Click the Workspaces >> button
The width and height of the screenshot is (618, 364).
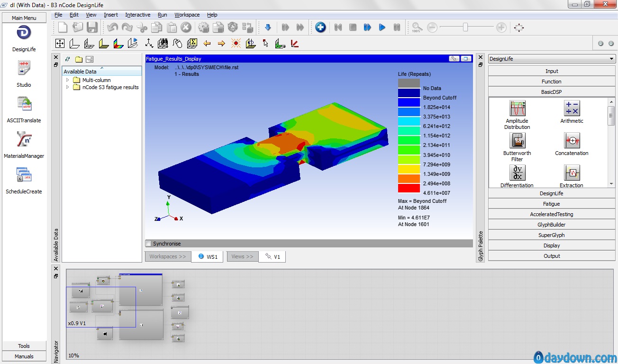pyautogui.click(x=168, y=256)
